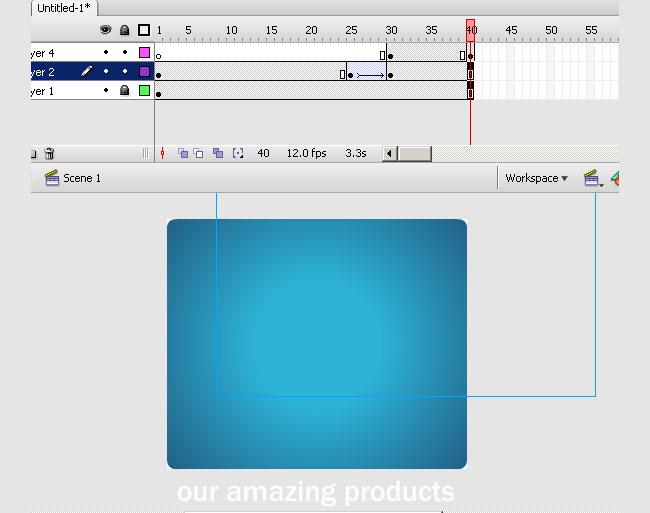650x513 pixels.
Task: Click the delete layer trash icon
Action: (x=49, y=154)
